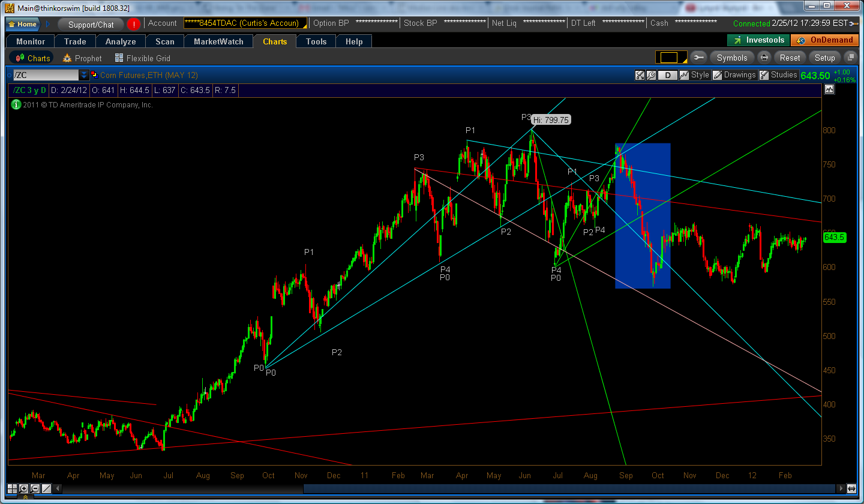Switch to the Trade tab
This screenshot has height=504, width=864.
coord(75,41)
